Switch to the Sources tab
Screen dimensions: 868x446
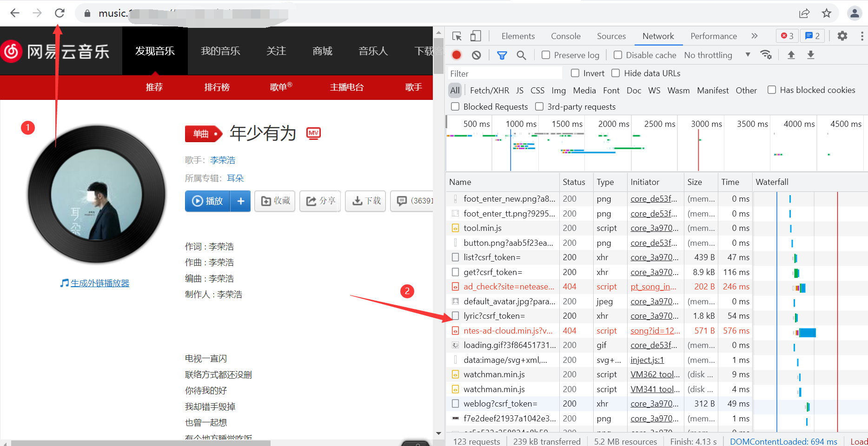click(611, 36)
